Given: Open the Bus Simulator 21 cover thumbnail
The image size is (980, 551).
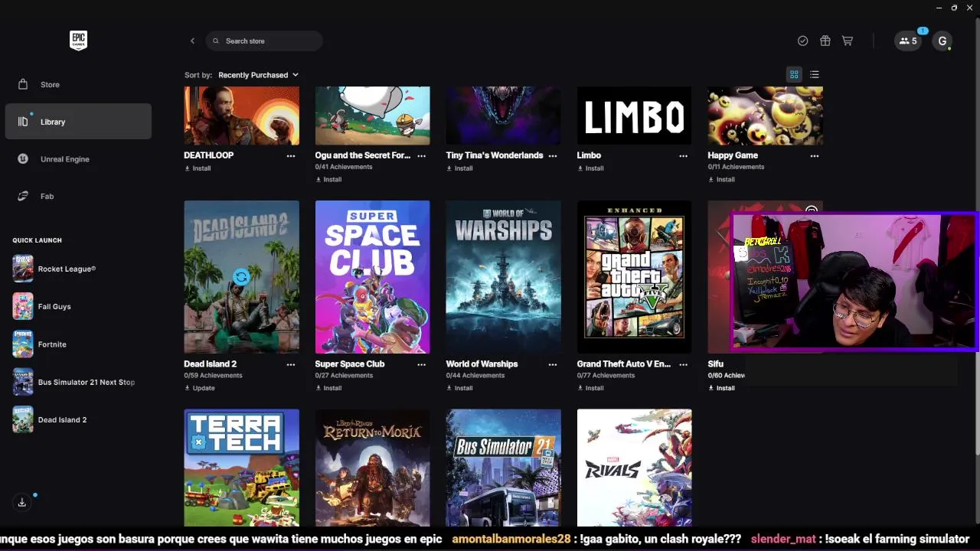Looking at the screenshot, I should point(503,468).
